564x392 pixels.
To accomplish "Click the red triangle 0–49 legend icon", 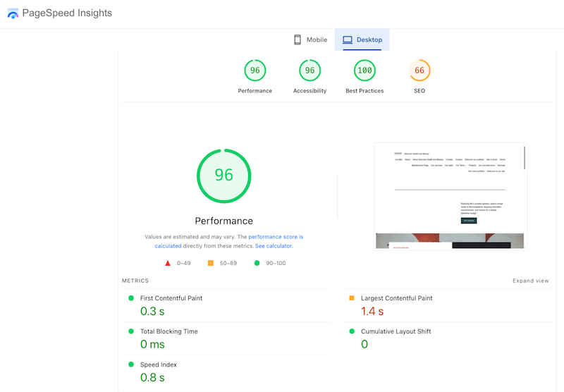I will point(168,263).
